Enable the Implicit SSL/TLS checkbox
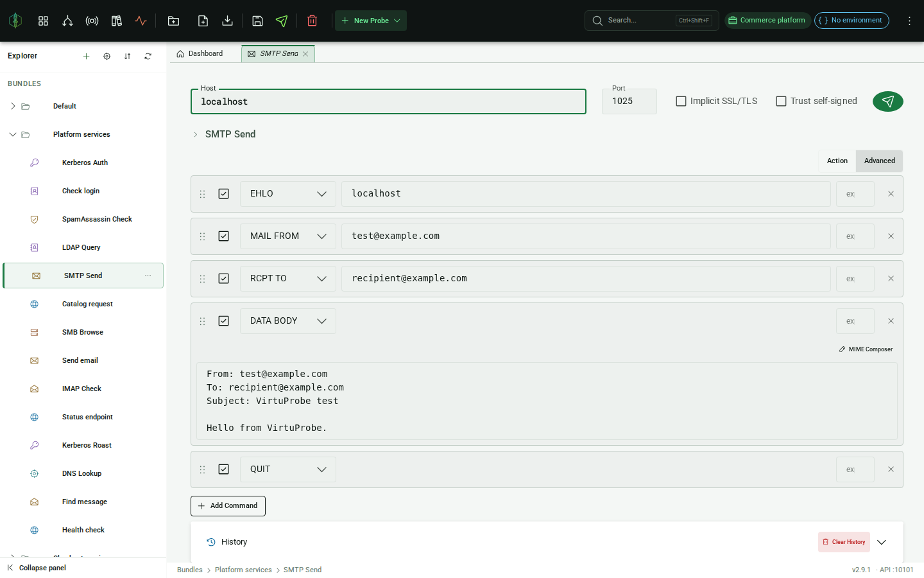The image size is (924, 578). coord(681,101)
